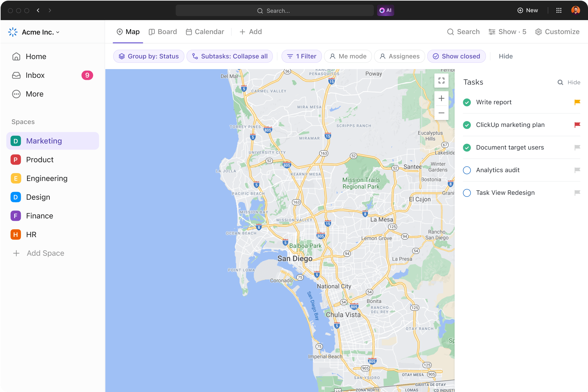588x392 pixels.
Task: Open the apps grid menu
Action: [x=559, y=10]
